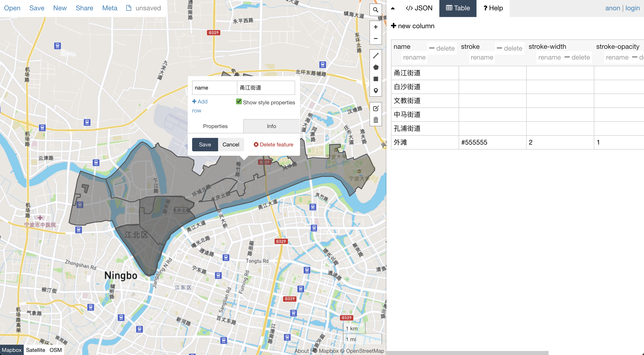Click the map search magnifier icon
This screenshot has height=355, width=644.
[x=375, y=10]
